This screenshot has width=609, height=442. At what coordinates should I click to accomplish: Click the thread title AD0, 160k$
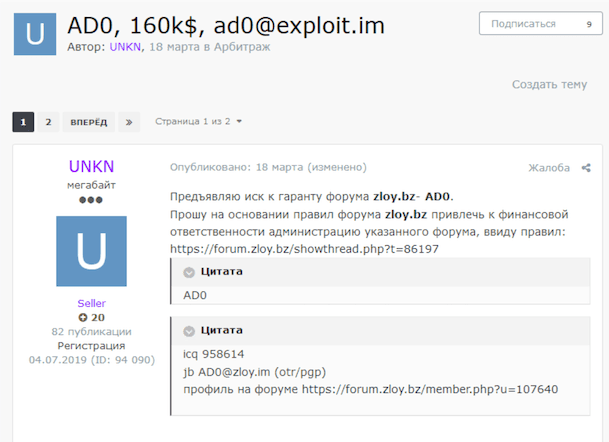click(226, 26)
